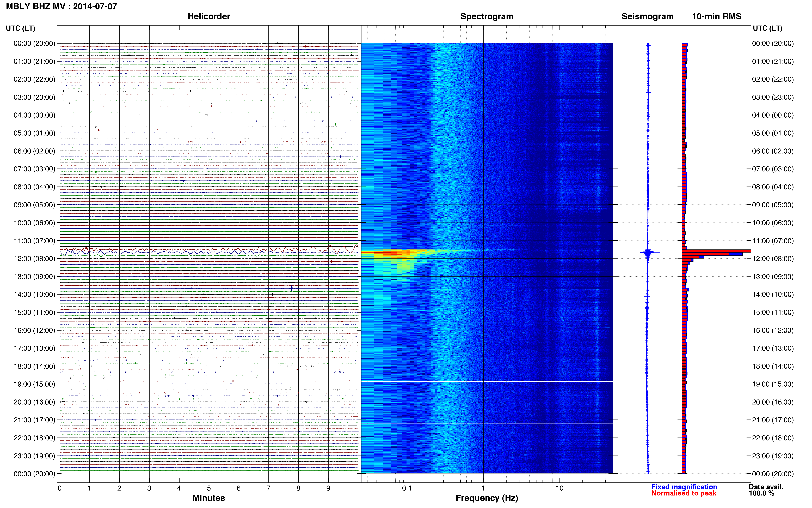The image size is (812, 508).
Task: Click right time label '01:00 (21:00)'
Action: [x=773, y=61]
